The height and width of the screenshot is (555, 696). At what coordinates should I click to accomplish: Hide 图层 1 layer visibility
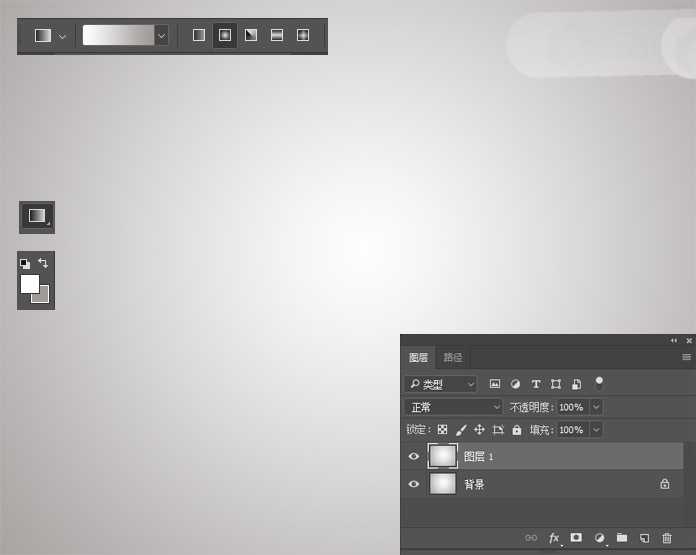click(x=414, y=456)
